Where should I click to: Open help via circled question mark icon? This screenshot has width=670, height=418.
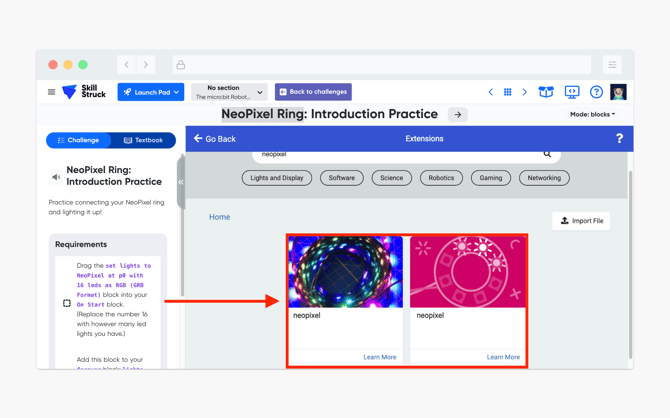(596, 92)
